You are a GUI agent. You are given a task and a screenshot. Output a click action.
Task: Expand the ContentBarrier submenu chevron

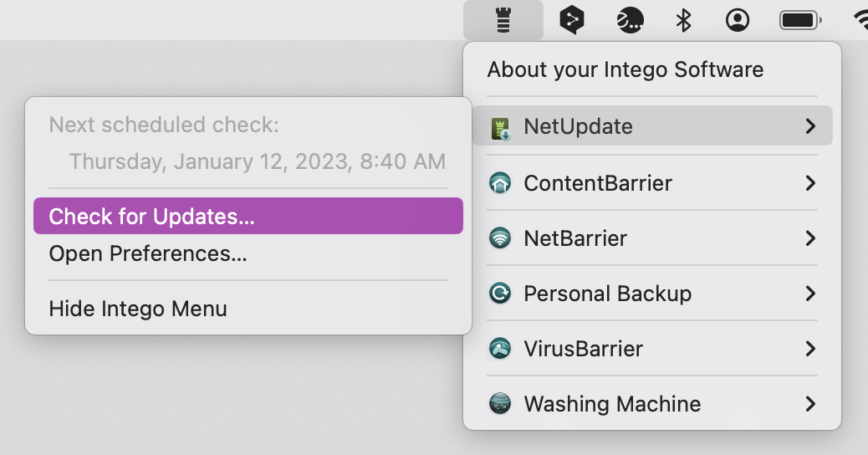810,182
